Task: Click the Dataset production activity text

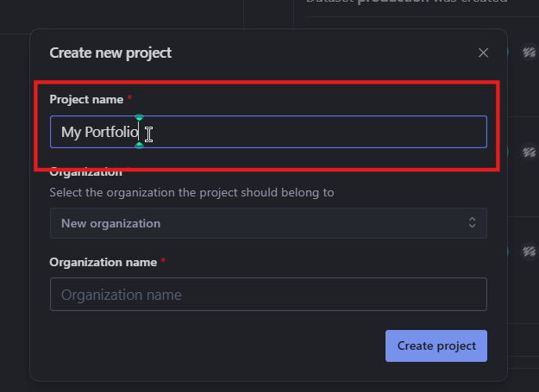Action: (x=407, y=2)
